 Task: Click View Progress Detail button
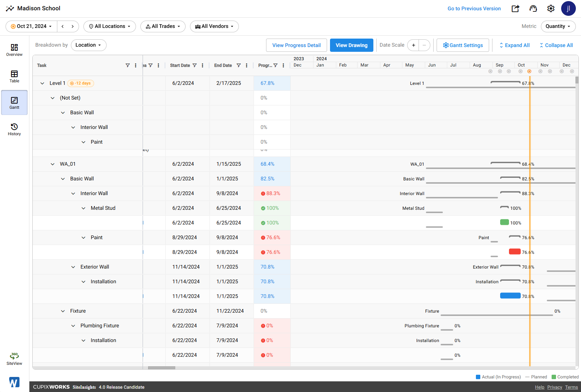[296, 45]
